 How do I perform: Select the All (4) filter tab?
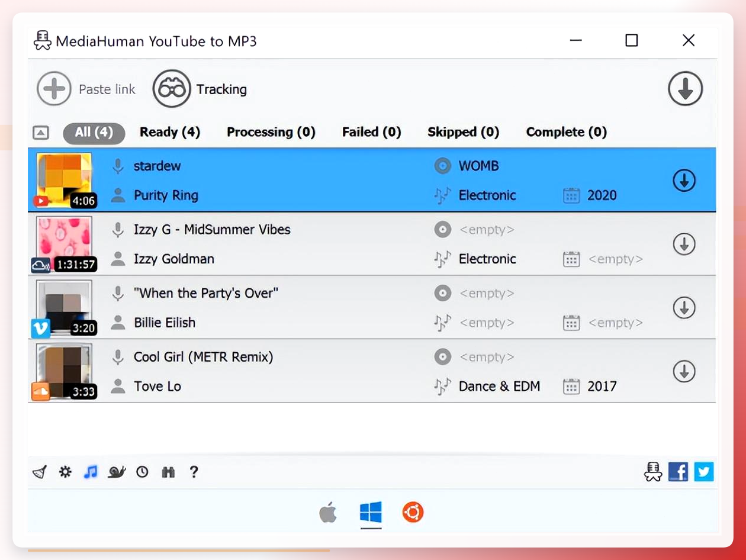(94, 133)
